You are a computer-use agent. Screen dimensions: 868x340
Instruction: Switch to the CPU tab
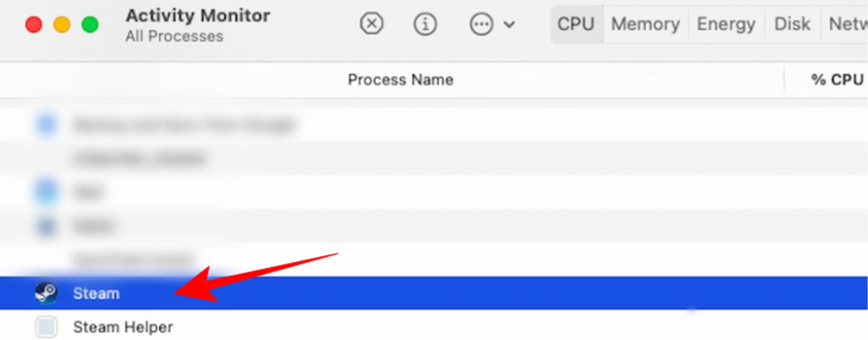point(576,25)
